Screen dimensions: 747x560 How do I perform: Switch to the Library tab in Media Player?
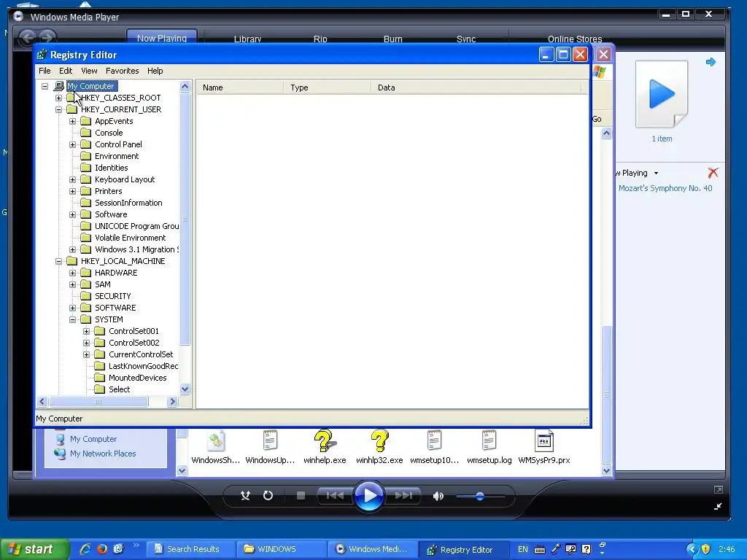click(247, 39)
